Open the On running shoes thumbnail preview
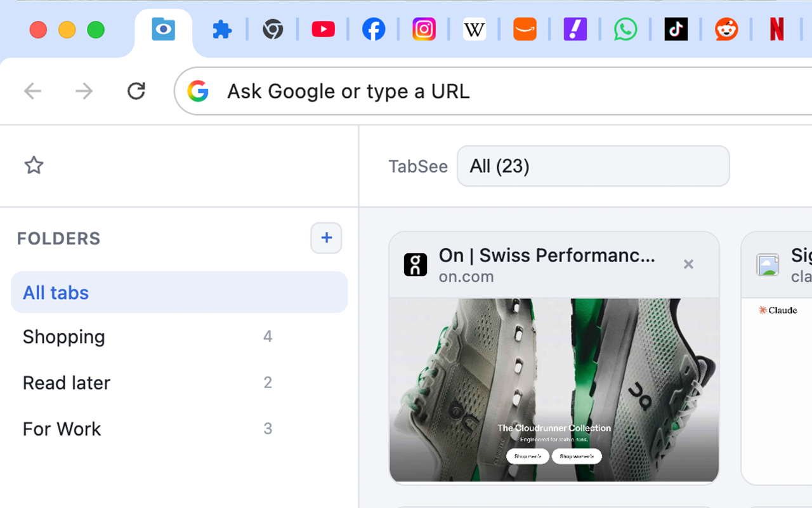 [x=554, y=391]
